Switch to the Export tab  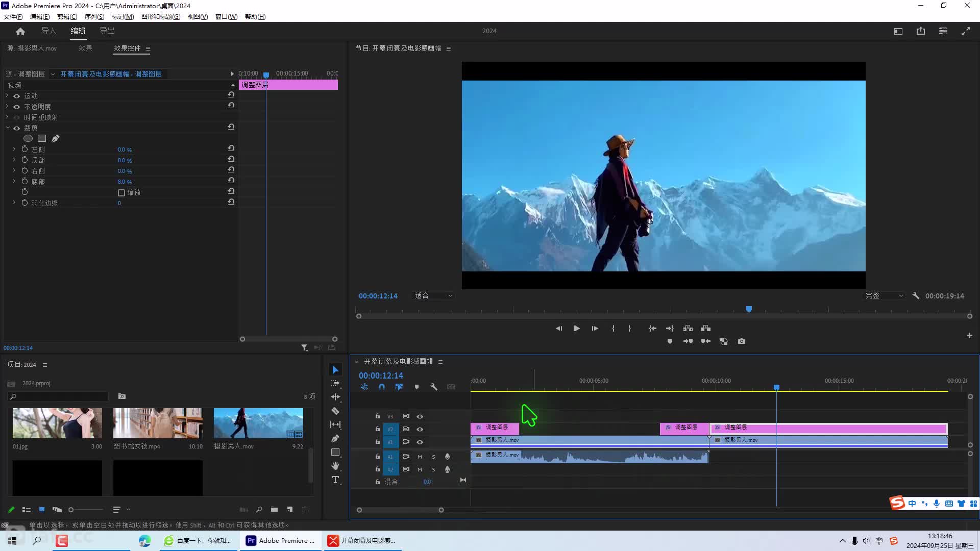tap(107, 31)
